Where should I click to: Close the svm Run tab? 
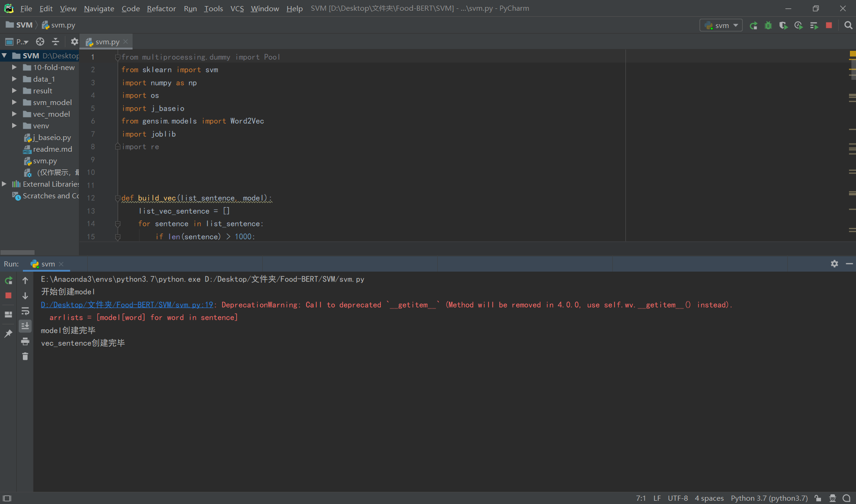[61, 264]
